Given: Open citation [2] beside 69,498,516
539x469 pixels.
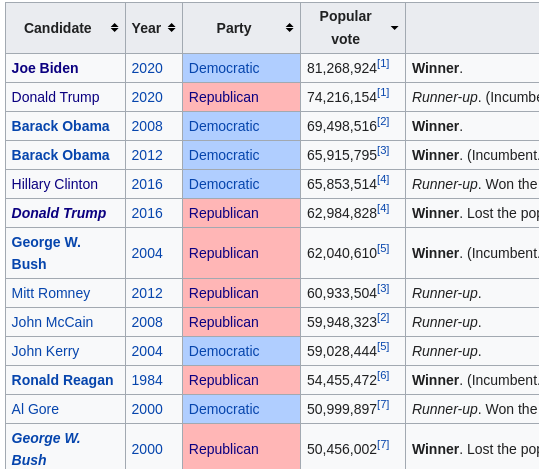Looking at the screenshot, I should tap(383, 122).
